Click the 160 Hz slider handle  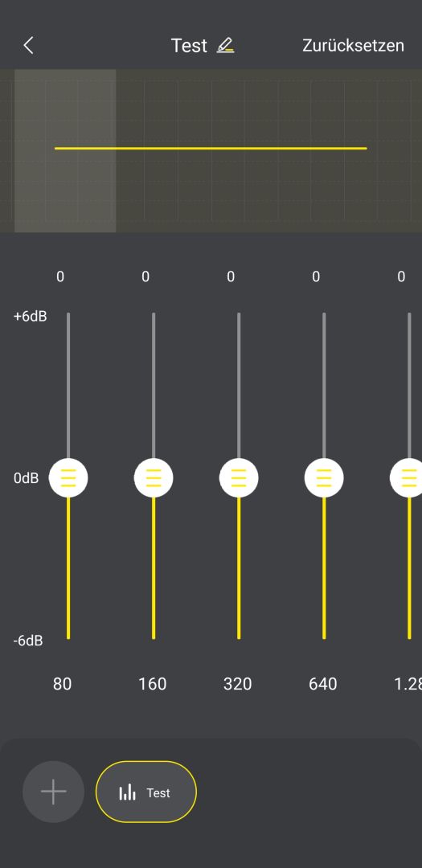click(x=154, y=477)
